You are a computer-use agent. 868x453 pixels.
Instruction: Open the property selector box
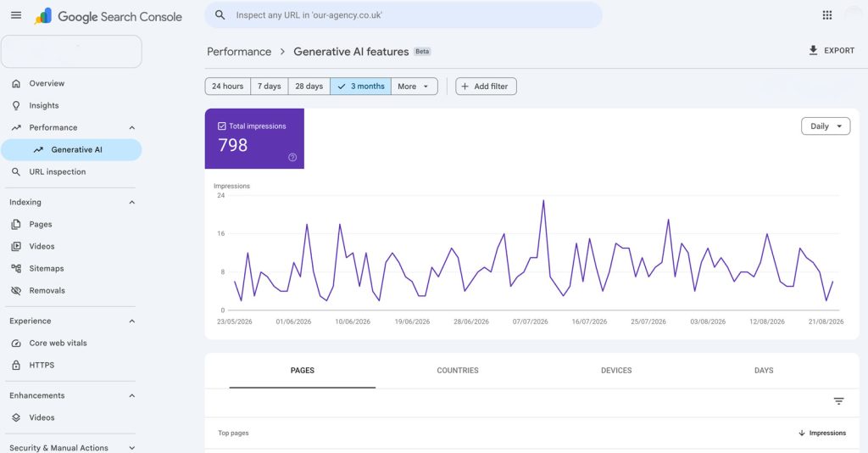pyautogui.click(x=71, y=52)
